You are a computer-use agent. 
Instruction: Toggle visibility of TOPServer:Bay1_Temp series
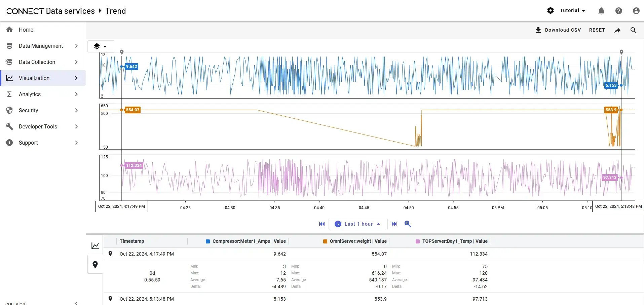[417, 241]
